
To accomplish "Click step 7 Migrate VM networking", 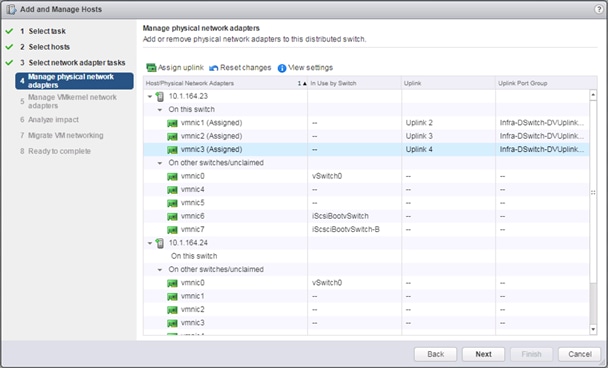I will (x=66, y=135).
